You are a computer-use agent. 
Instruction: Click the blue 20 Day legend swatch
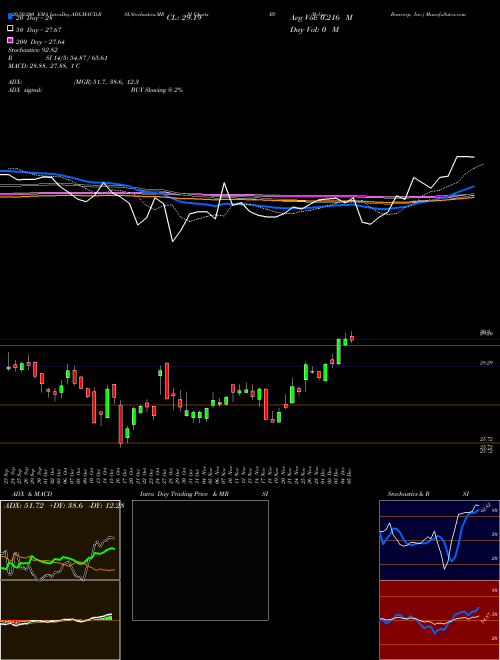10,17
